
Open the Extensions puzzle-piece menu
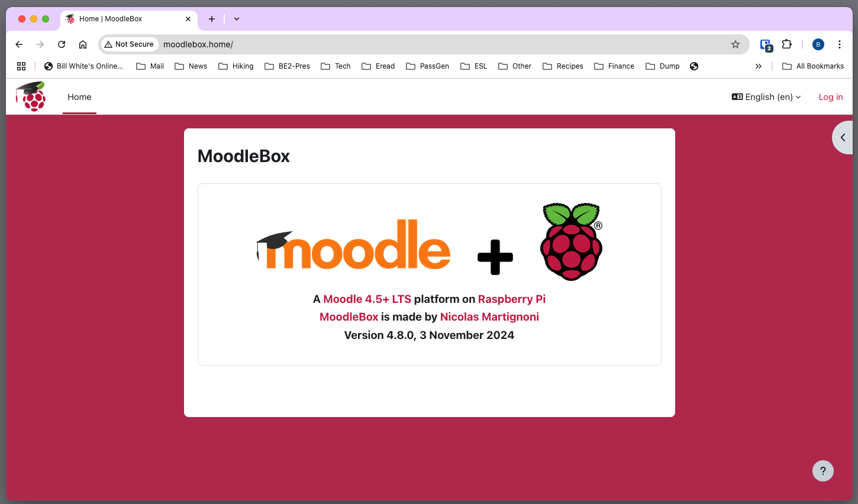[786, 44]
